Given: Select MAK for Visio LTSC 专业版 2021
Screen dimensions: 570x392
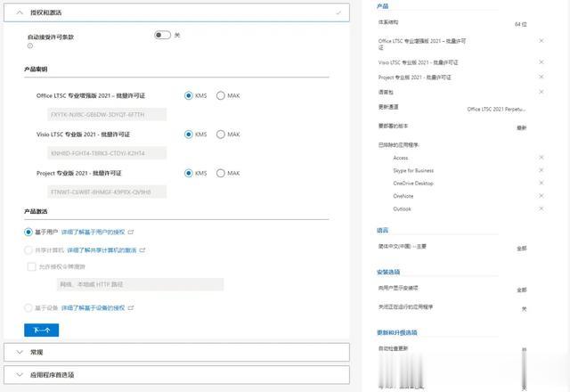Looking at the screenshot, I should [x=220, y=135].
